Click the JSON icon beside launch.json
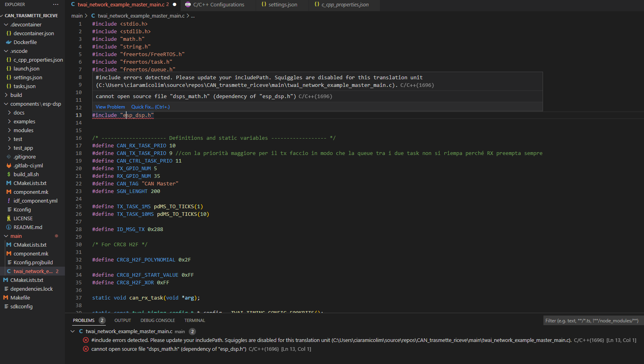This screenshot has width=644, height=364. pyautogui.click(x=9, y=68)
